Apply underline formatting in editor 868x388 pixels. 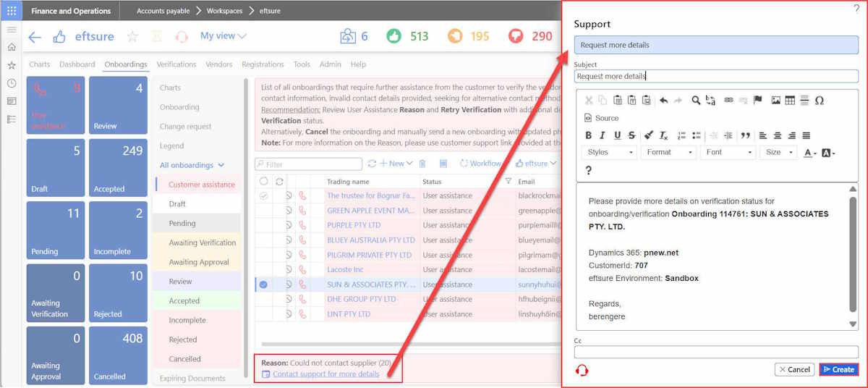click(617, 135)
